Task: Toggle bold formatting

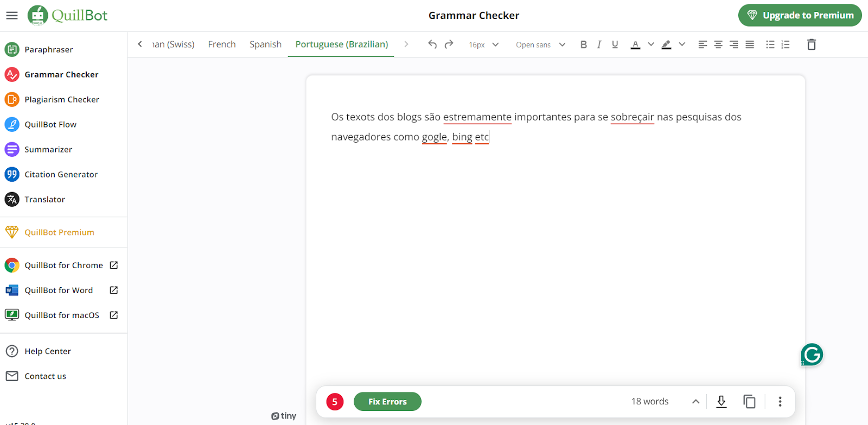Action: pyautogui.click(x=583, y=45)
